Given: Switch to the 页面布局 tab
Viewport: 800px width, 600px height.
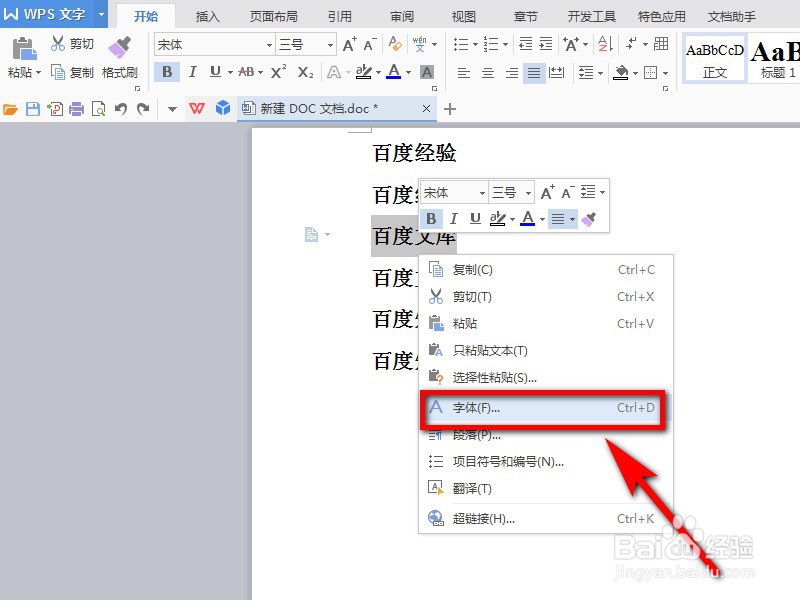Looking at the screenshot, I should click(x=273, y=16).
